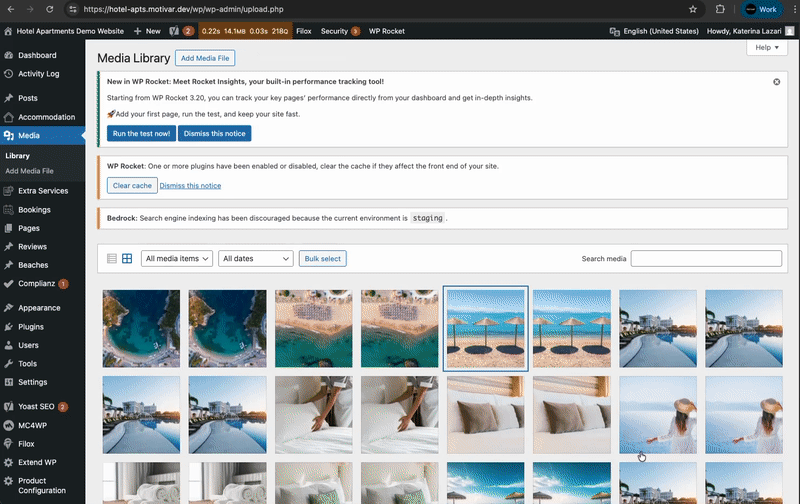Click the Bulk select button
The width and height of the screenshot is (800, 504).
click(x=323, y=259)
